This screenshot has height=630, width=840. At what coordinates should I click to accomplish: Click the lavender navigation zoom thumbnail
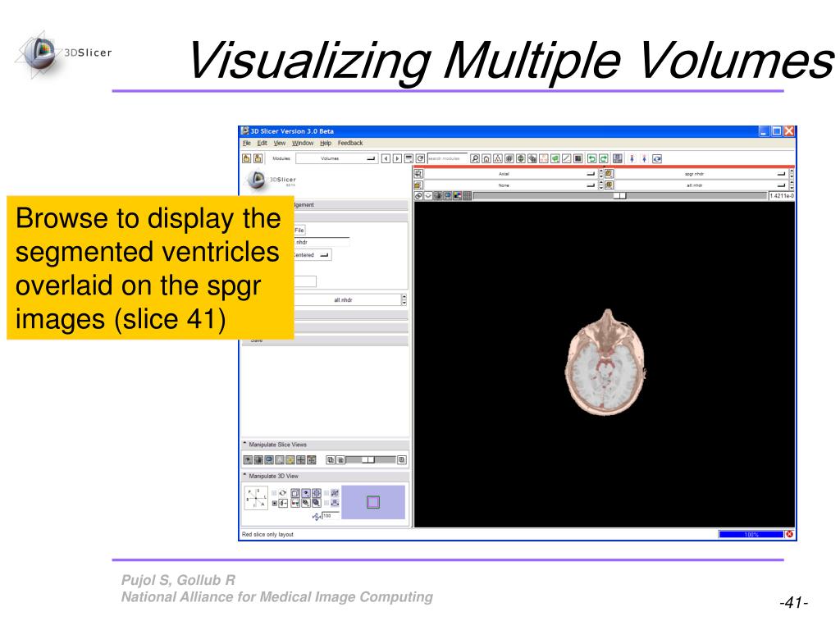point(373,502)
